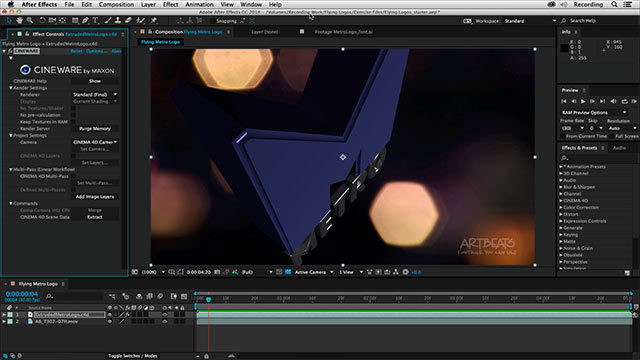Click the Spotlight search icon in menu bar
This screenshot has height=360, width=640.
614,4
